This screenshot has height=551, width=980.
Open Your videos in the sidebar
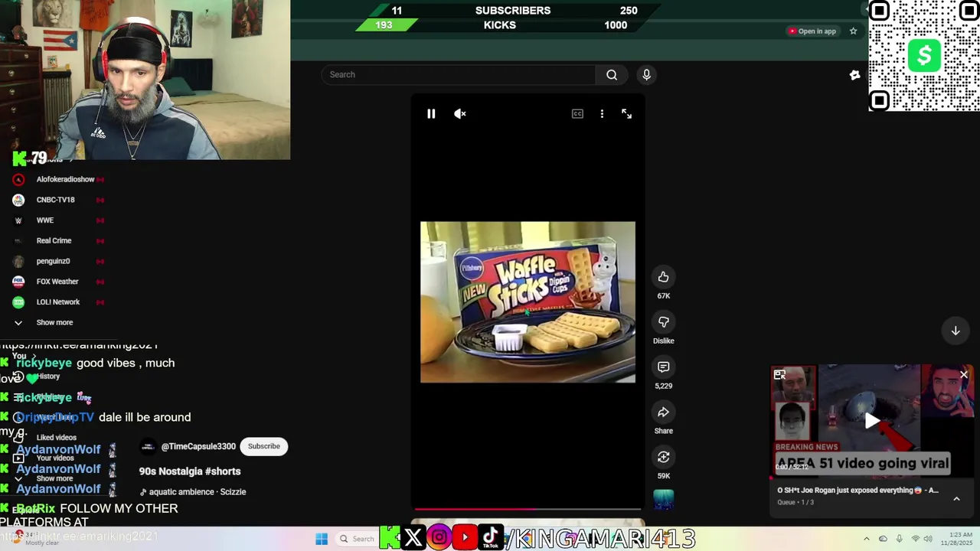click(55, 458)
